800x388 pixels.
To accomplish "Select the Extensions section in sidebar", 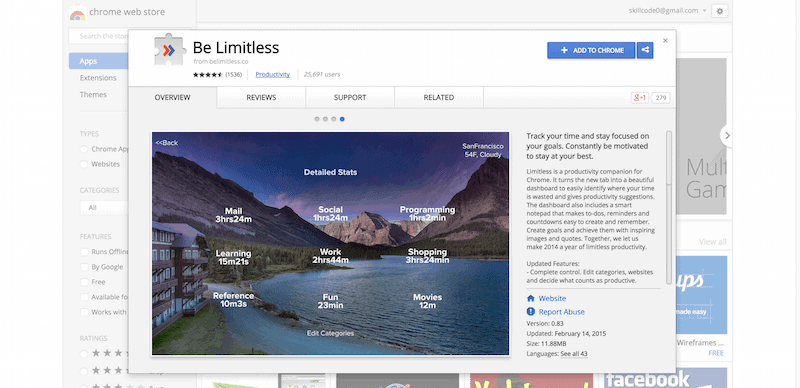I will tap(98, 78).
